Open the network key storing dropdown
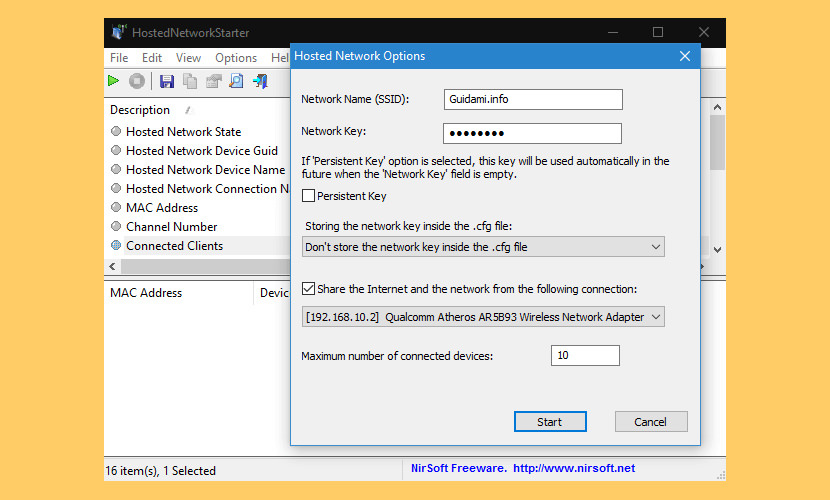This screenshot has width=830, height=500. pyautogui.click(x=483, y=247)
